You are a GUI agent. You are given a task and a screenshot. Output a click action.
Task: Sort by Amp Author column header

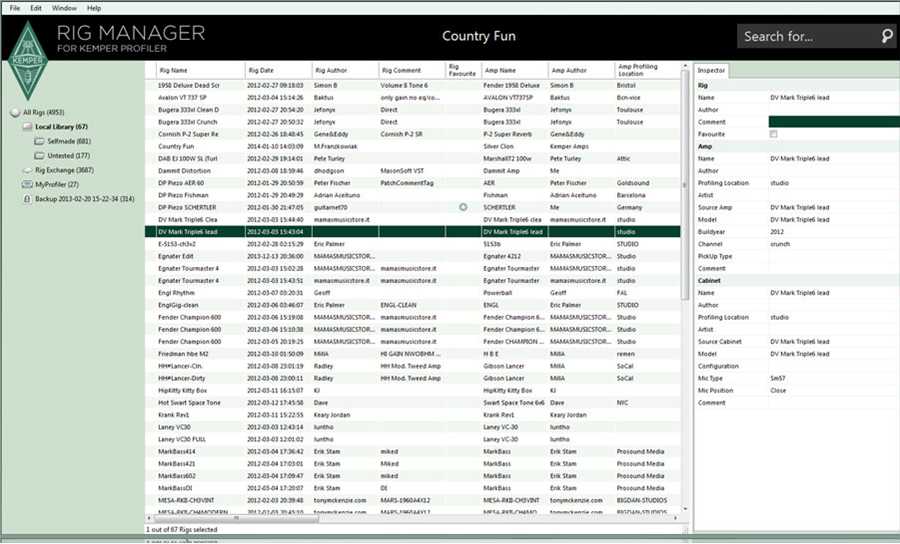[x=581, y=71]
